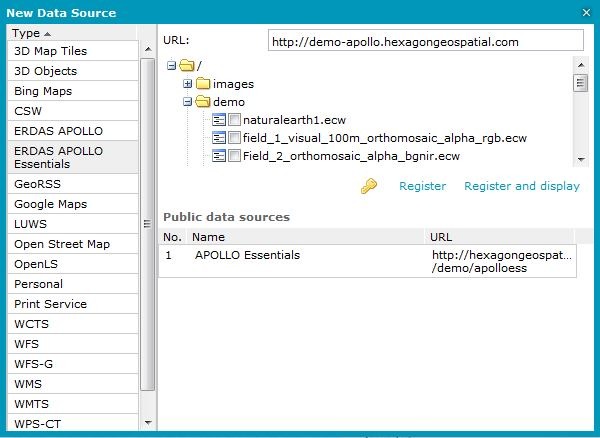
Task: Collapse the demo folder node
Action: 188,102
